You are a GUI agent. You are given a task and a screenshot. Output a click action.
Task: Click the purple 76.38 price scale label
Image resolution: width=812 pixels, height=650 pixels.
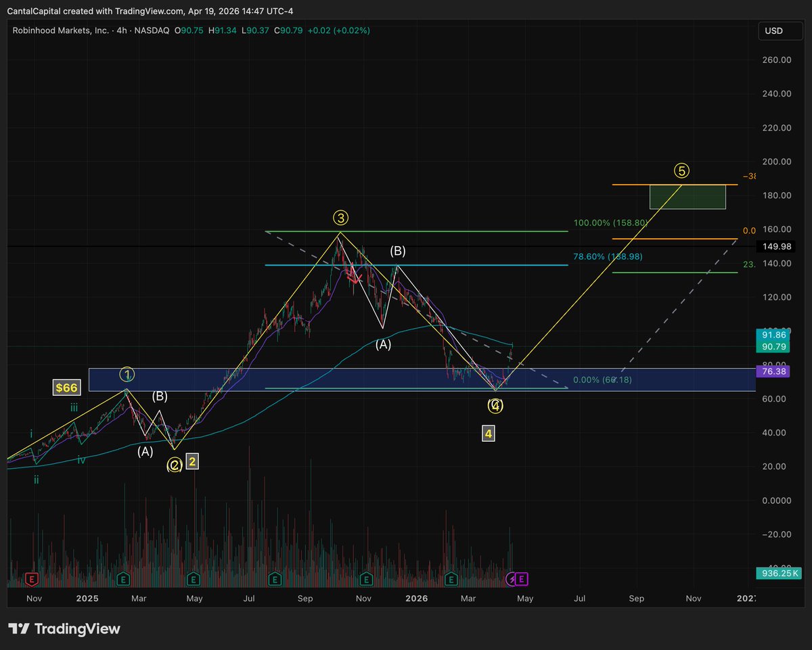tap(772, 371)
